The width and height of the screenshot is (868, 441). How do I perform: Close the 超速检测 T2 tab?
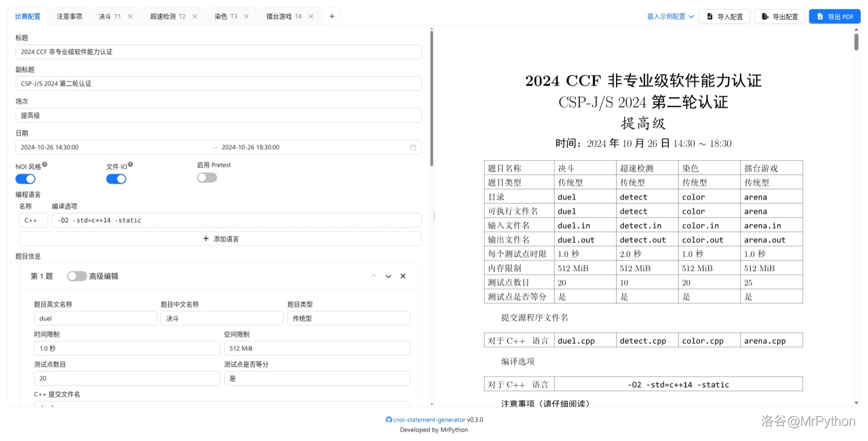click(195, 16)
